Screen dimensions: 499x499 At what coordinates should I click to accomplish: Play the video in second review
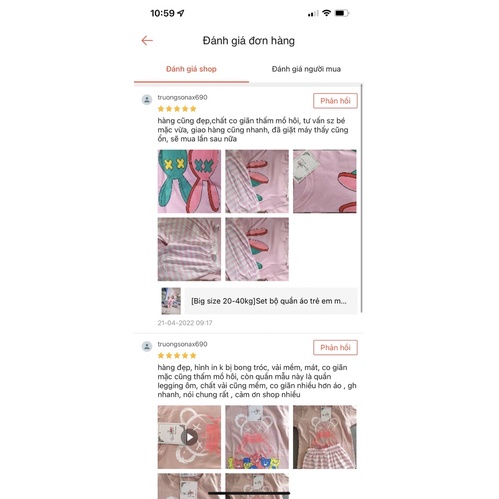click(189, 437)
